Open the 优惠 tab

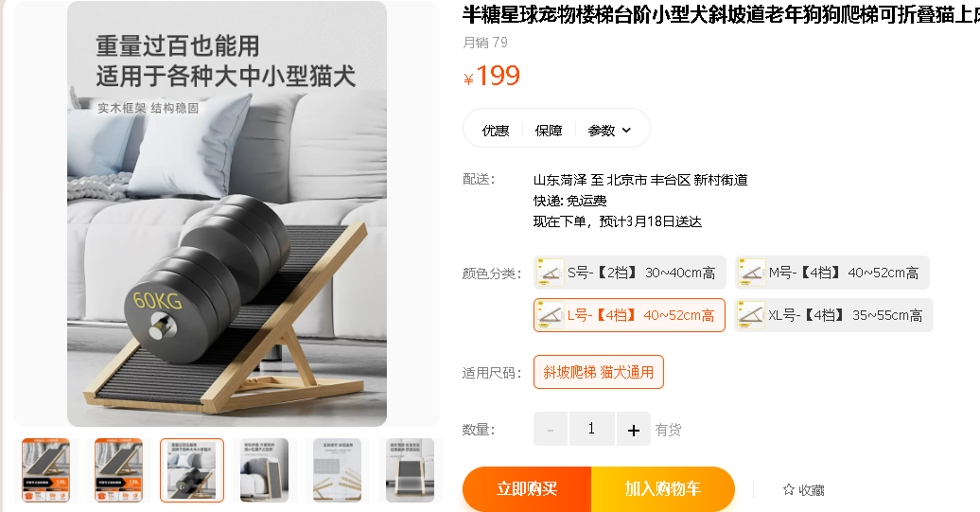495,130
